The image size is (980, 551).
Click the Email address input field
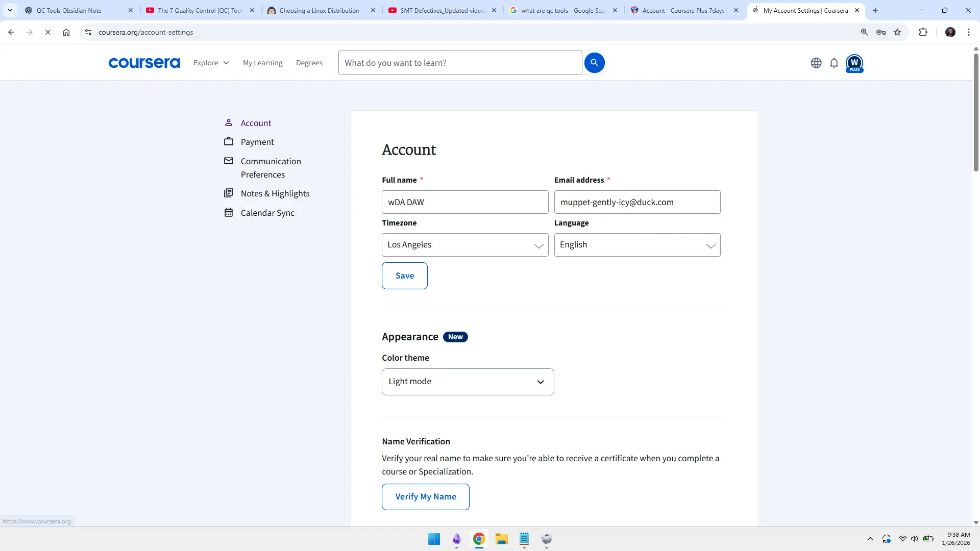point(638,202)
